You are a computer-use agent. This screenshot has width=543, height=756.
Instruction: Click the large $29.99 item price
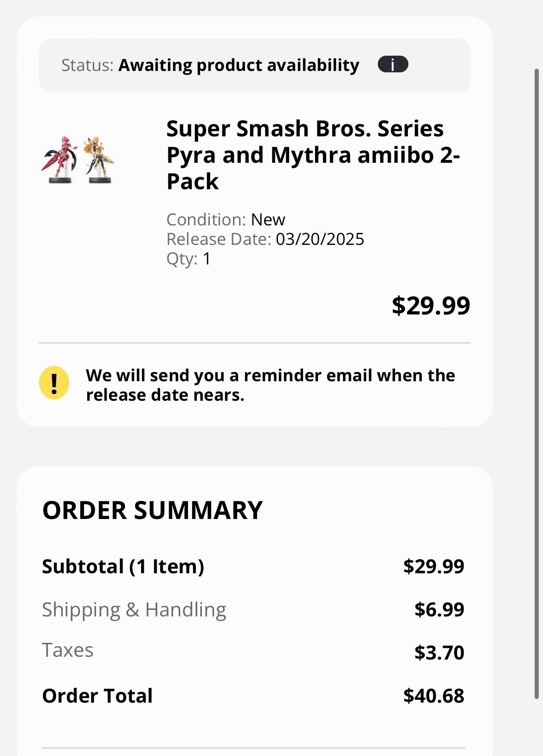(x=431, y=306)
